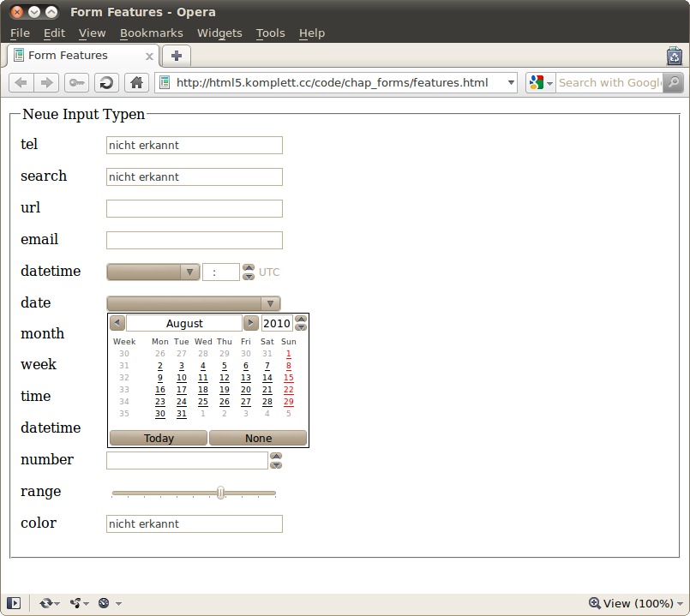Toggle the side panel in the status bar

(14, 603)
